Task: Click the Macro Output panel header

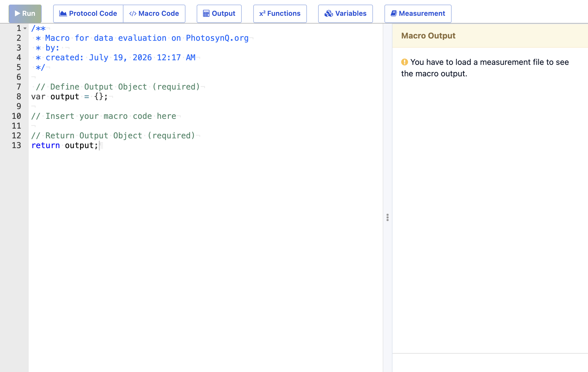Action: [x=490, y=36]
